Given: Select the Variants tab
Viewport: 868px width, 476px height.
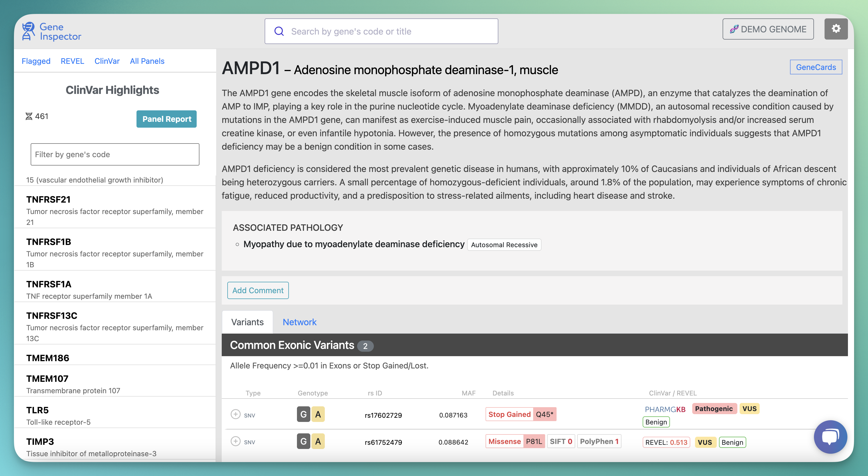Looking at the screenshot, I should pyautogui.click(x=247, y=322).
